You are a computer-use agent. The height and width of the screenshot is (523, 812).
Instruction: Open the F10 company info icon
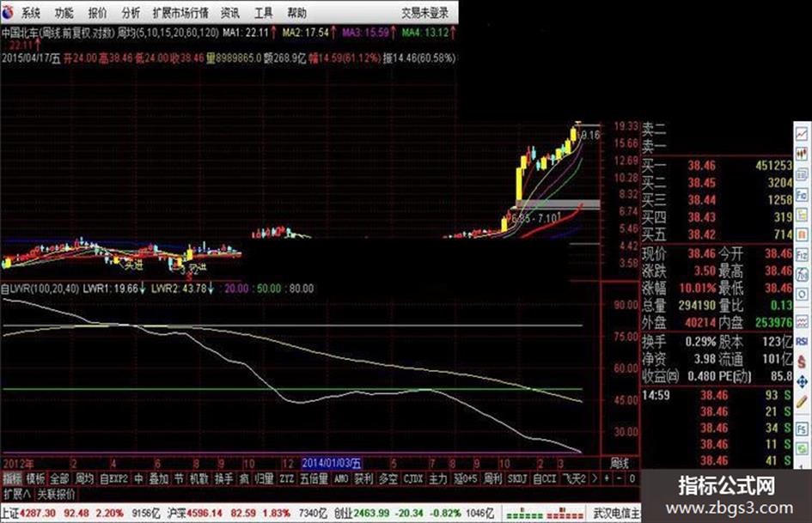click(803, 195)
